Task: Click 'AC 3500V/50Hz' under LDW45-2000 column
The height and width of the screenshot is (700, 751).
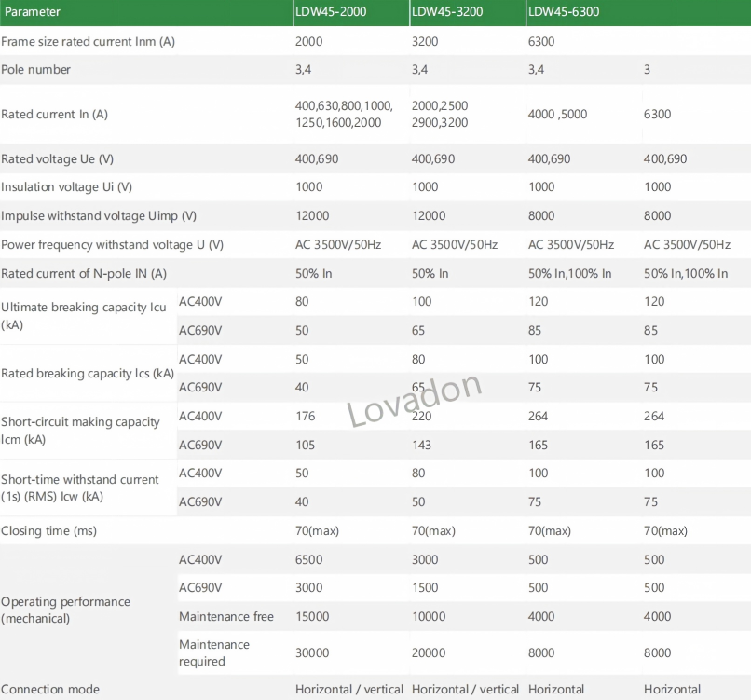Action: coord(338,245)
